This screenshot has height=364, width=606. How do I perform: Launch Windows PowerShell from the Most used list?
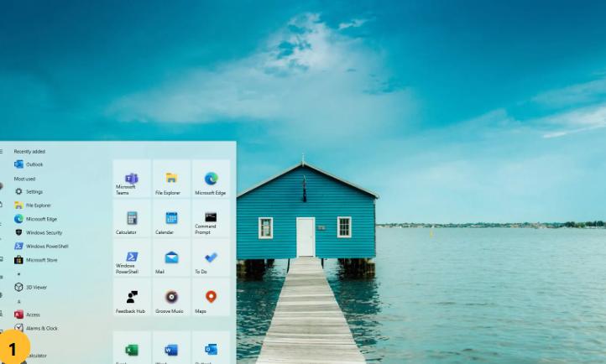point(41,247)
